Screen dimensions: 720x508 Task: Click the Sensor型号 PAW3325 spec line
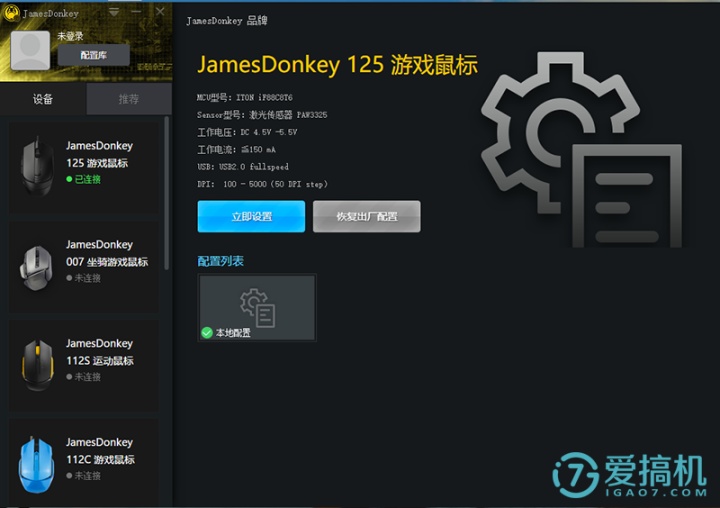(262, 115)
